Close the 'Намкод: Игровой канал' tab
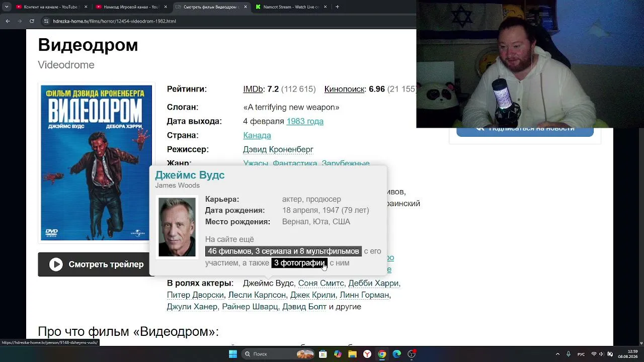 point(166,7)
